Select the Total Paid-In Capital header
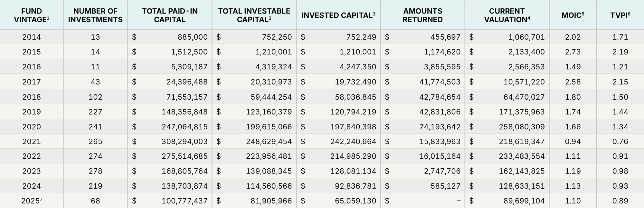This screenshot has height=208, width=644. point(170,15)
